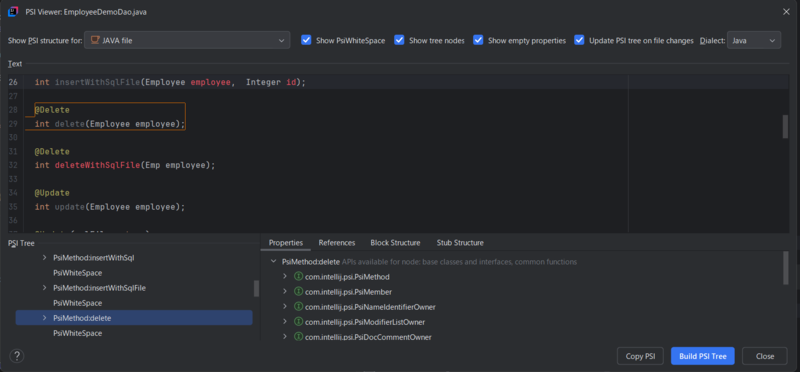
Task: Click the IntelliJ logo in title bar
Action: 14,11
